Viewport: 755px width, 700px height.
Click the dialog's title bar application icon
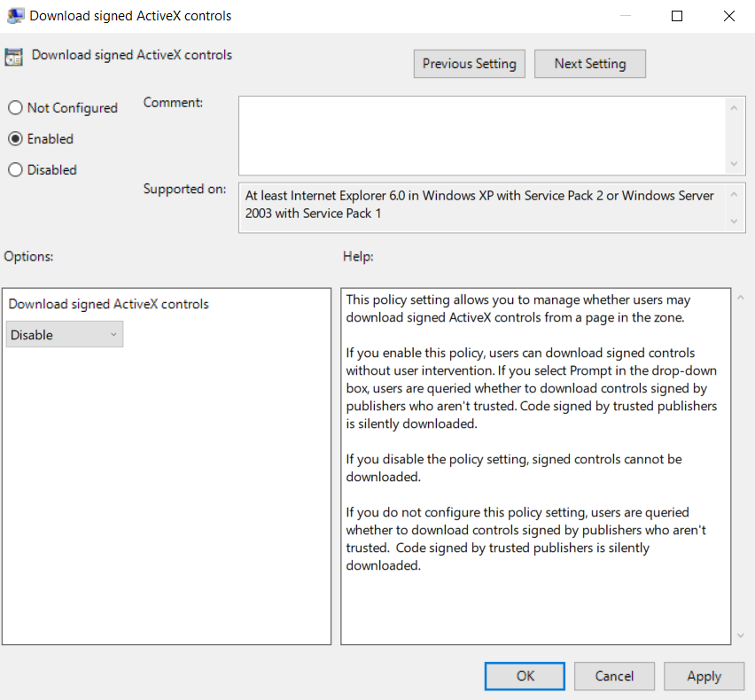click(x=14, y=15)
